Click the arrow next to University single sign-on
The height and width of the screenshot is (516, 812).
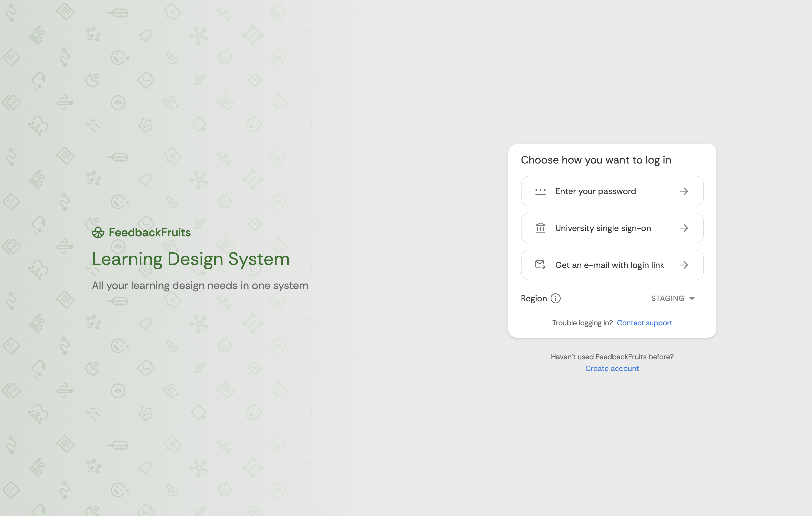(684, 228)
